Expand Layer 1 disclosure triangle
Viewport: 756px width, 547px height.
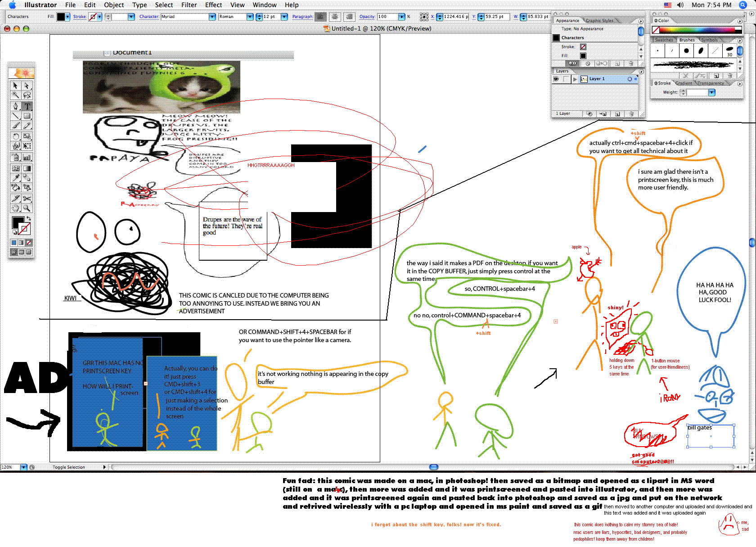pyautogui.click(x=575, y=79)
